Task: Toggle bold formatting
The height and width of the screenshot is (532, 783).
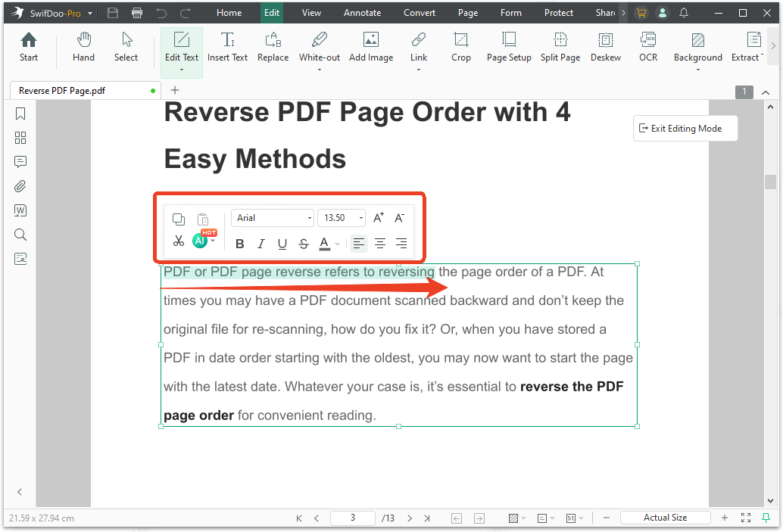Action: [240, 244]
